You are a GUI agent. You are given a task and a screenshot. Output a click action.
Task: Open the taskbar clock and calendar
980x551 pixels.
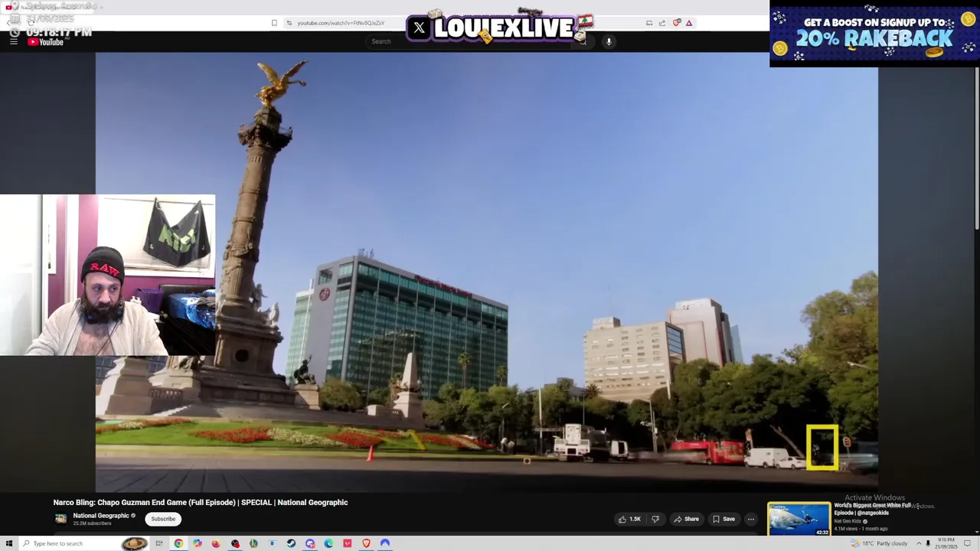(x=946, y=543)
